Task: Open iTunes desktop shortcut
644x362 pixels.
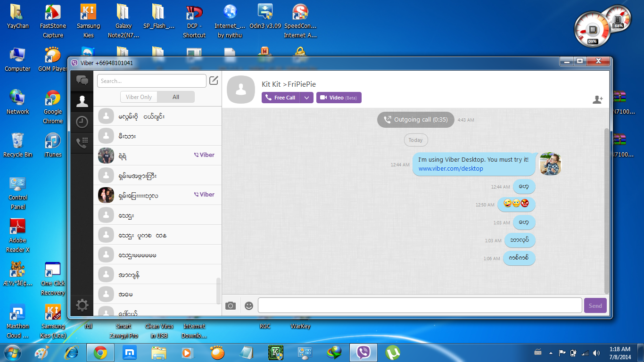Action: point(53,145)
